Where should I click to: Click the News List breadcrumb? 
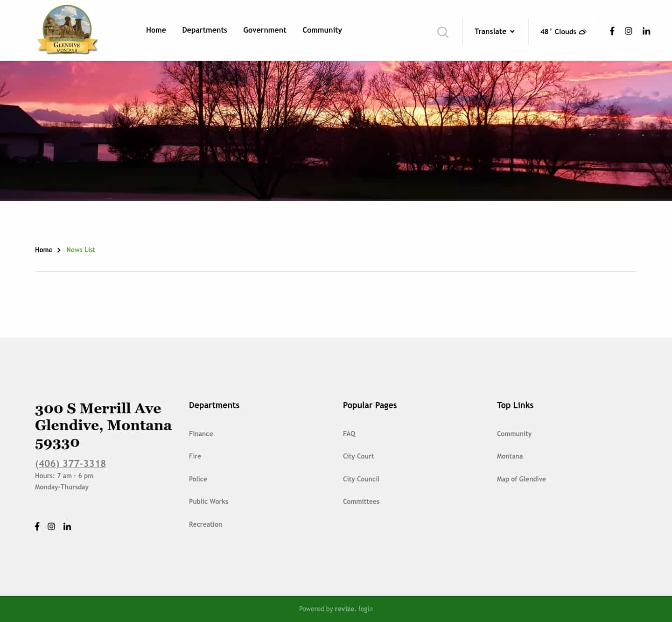point(81,250)
